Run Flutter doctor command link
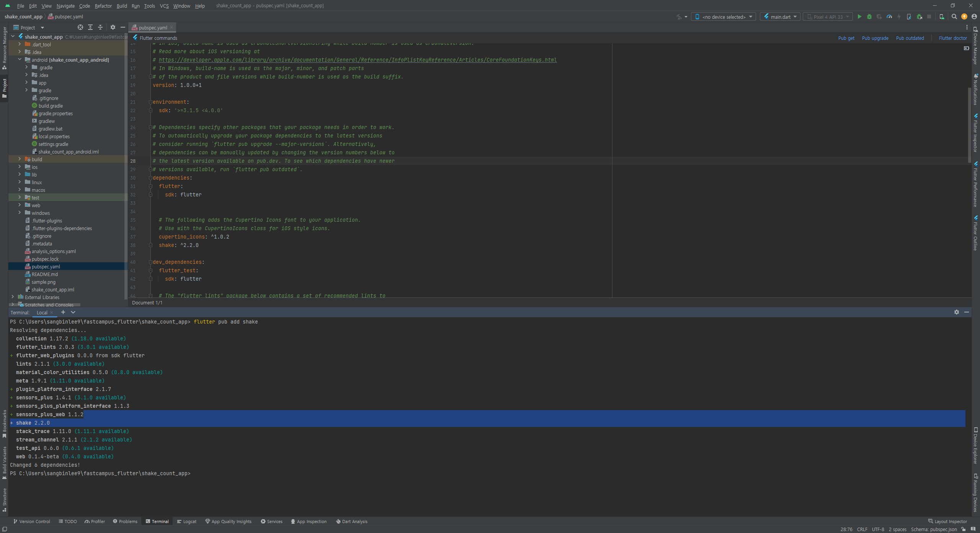 click(952, 38)
